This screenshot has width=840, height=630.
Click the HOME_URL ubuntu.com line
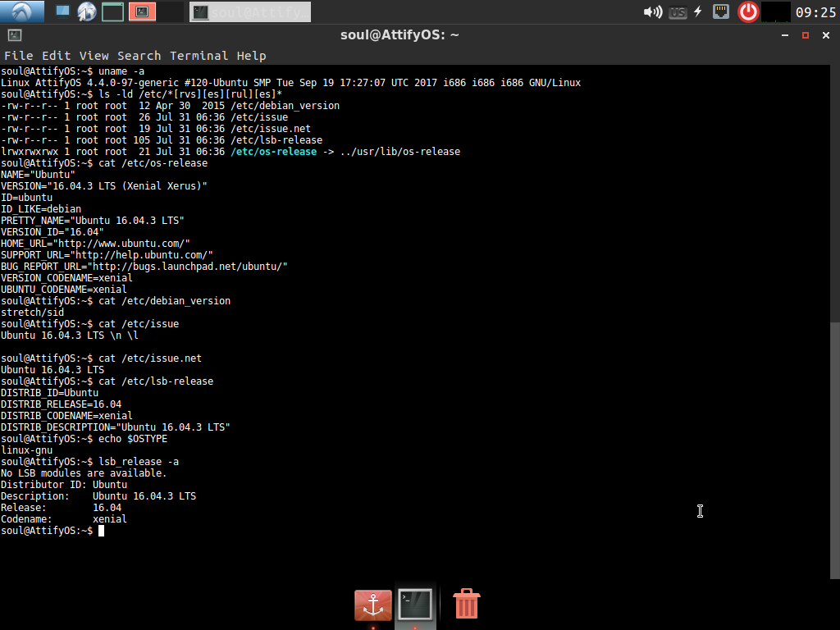click(95, 243)
